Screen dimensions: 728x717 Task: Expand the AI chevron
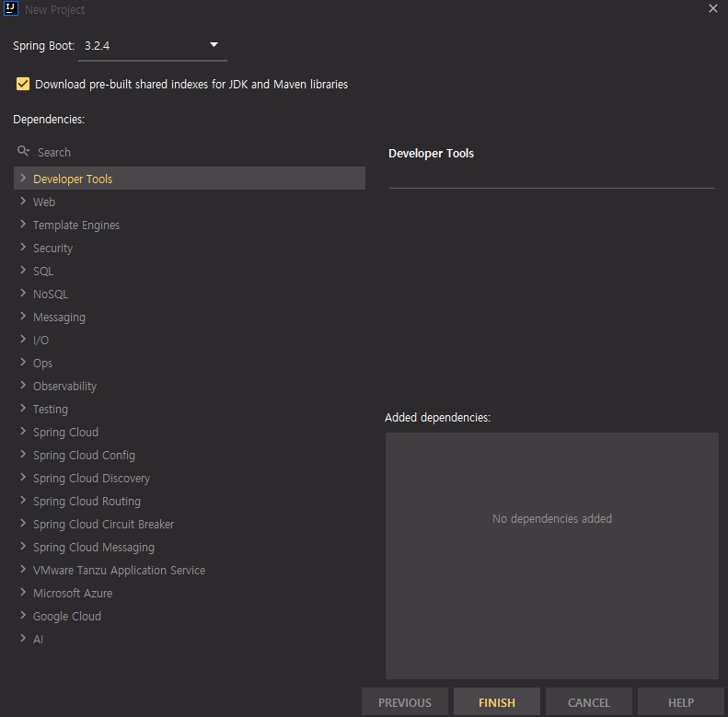click(23, 639)
